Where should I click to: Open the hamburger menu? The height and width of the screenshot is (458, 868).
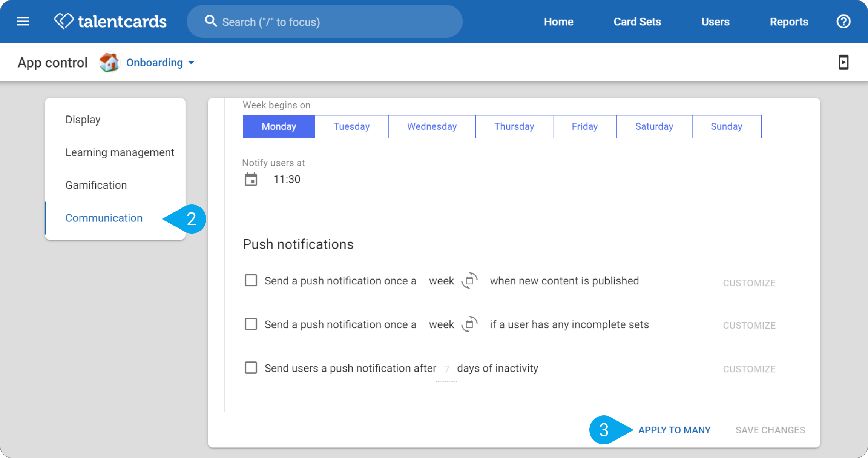coord(23,22)
